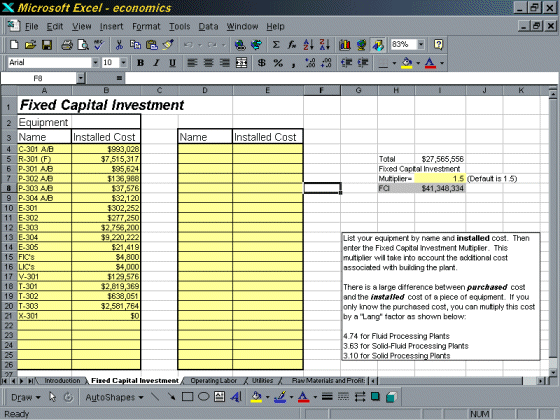The width and height of the screenshot is (560, 420).
Task: Switch to the Operating Labor sheet tab
Action: pyautogui.click(x=213, y=381)
